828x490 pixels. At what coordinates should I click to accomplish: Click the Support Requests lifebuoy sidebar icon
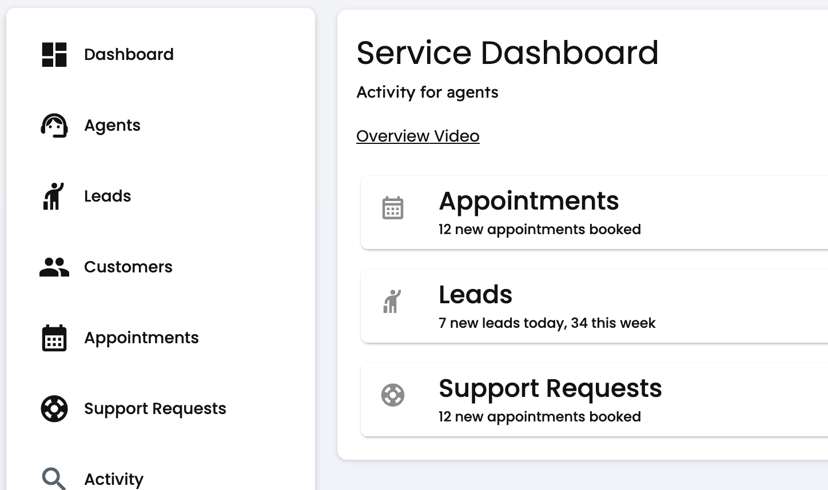54,408
